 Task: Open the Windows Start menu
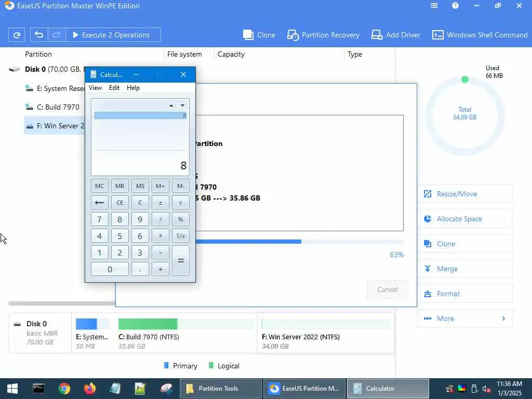[12, 389]
